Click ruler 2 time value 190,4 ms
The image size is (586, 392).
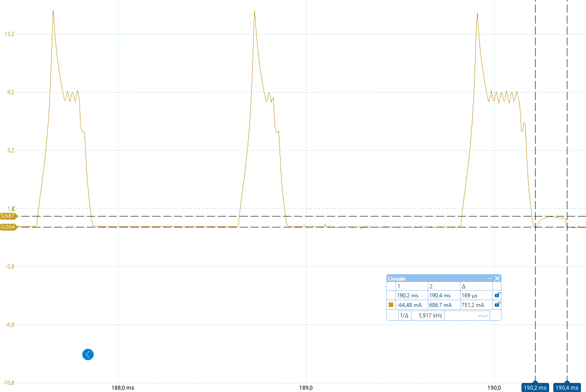coord(440,296)
